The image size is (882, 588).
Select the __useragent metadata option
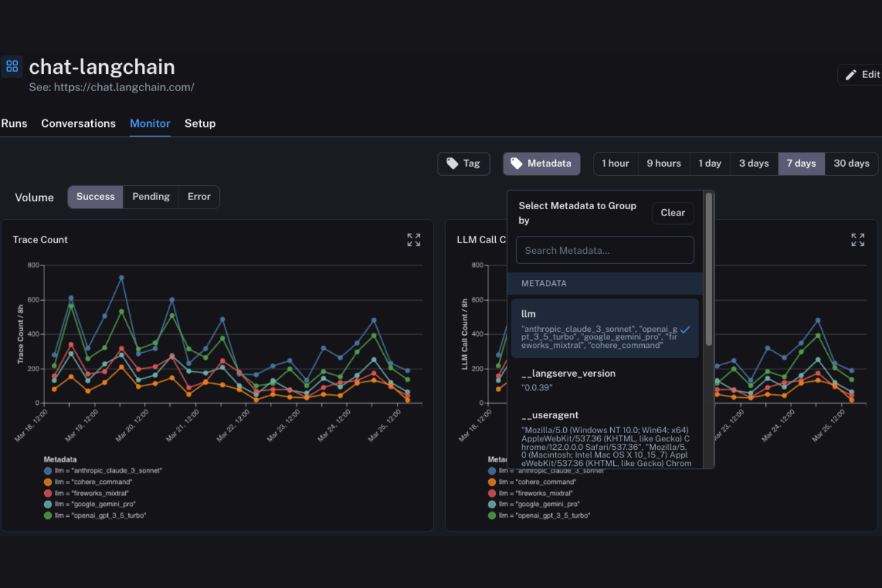(x=605, y=438)
